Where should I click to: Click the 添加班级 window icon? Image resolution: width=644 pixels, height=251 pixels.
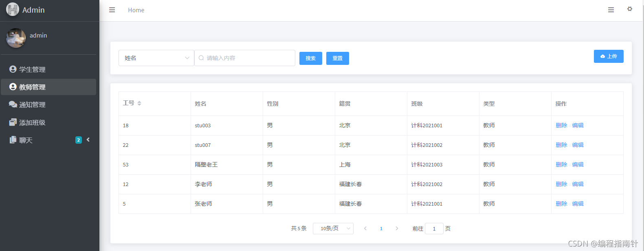click(13, 122)
